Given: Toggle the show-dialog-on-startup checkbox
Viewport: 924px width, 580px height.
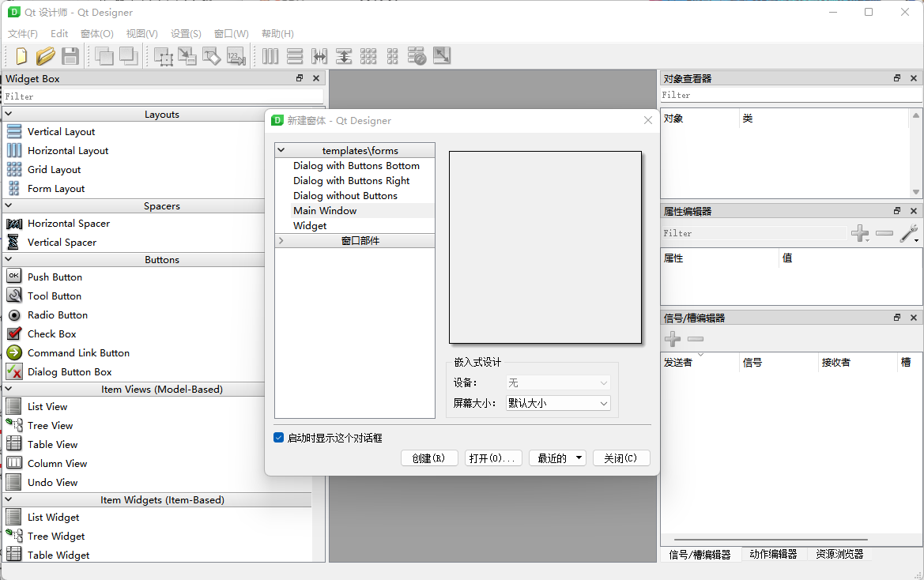Looking at the screenshot, I should coord(279,438).
